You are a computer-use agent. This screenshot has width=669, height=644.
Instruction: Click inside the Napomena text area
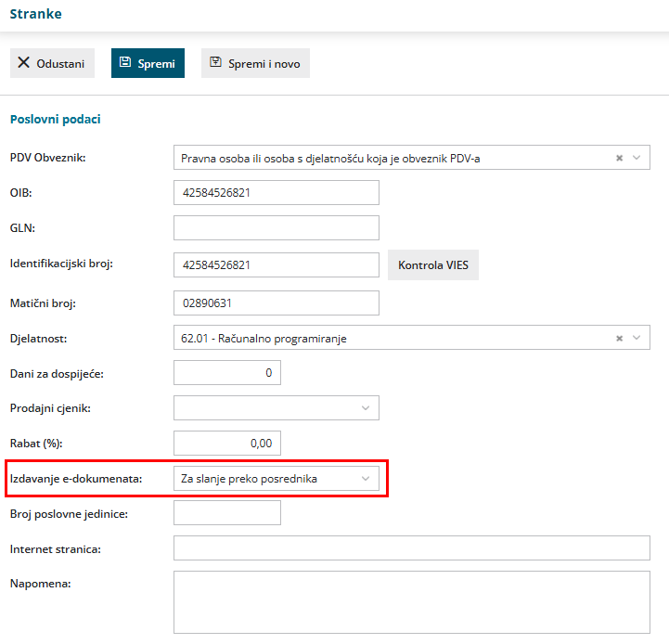(x=412, y=602)
